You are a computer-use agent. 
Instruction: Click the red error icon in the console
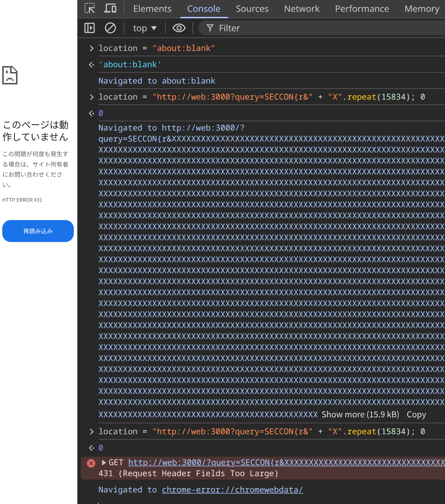91,463
